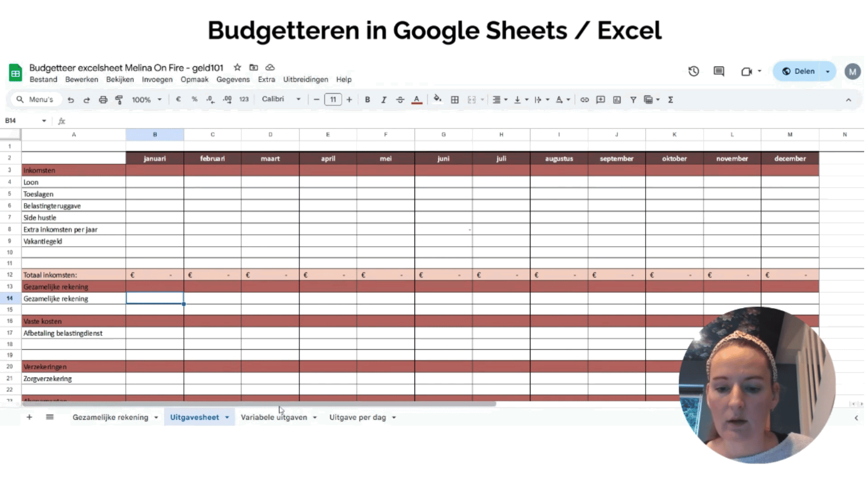The width and height of the screenshot is (868, 488).
Task: Select the Totaal inkomsten cell
Action: pos(73,275)
